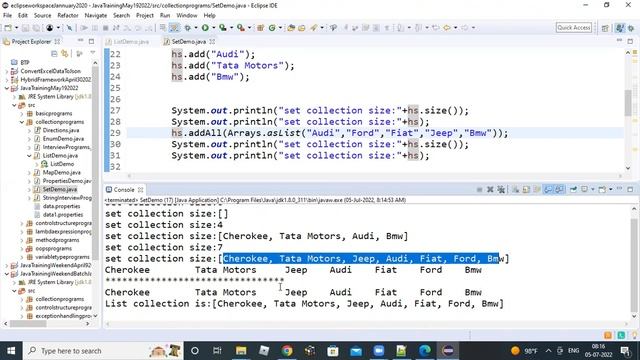Select the Console tab
Screen dimensions: 640x360
tap(124, 190)
